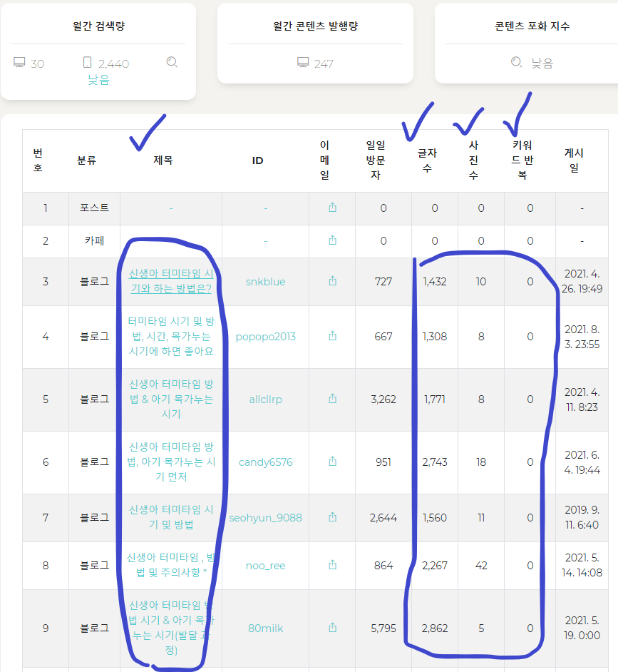Click the share icon in allcllrp row
This screenshot has height=672, width=618.
point(332,399)
